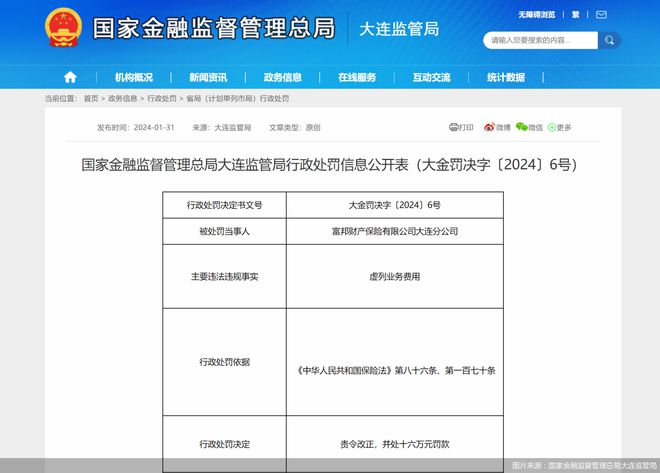The width and height of the screenshot is (660, 473).
Task: Open the 互动交流 navigation menu
Action: coord(431,77)
